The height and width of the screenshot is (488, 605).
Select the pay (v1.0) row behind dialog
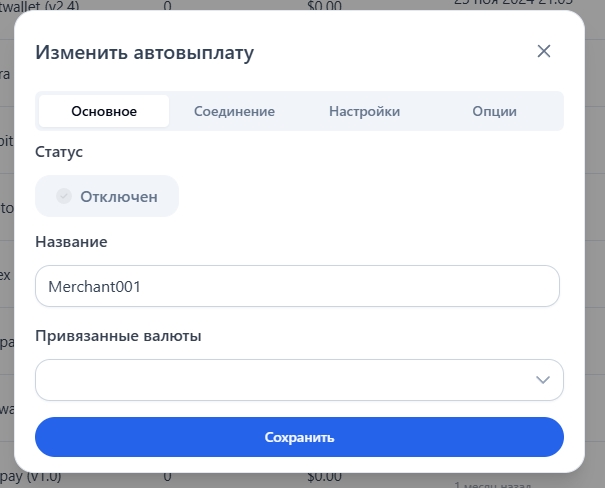click(x=30, y=478)
